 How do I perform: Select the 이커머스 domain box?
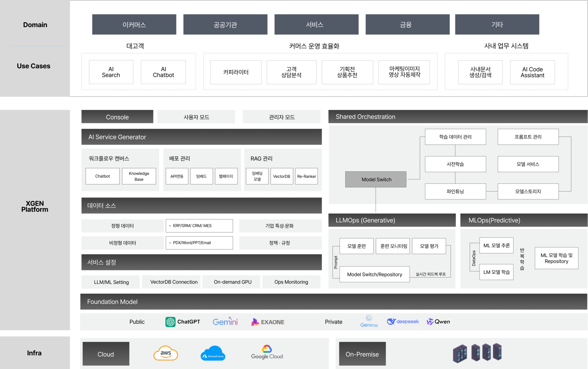click(134, 24)
